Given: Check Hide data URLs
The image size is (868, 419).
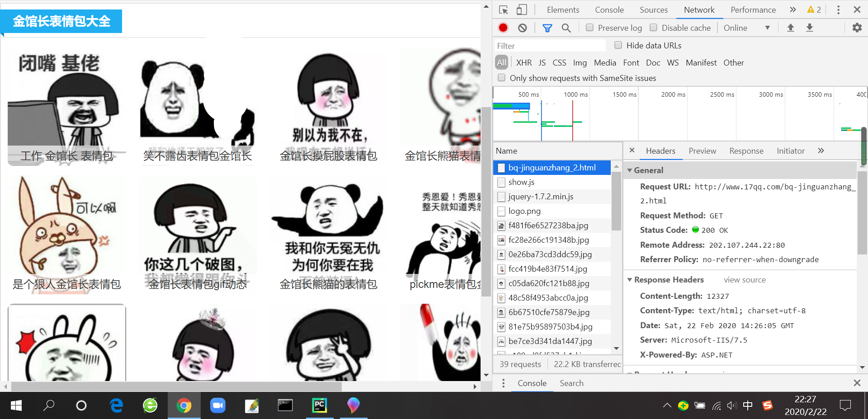Looking at the screenshot, I should (x=618, y=45).
